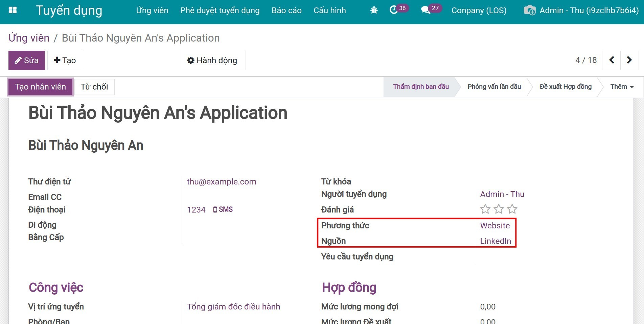Image resolution: width=644 pixels, height=324 pixels.
Task: Go to previous record arrow
Action: [x=612, y=60]
